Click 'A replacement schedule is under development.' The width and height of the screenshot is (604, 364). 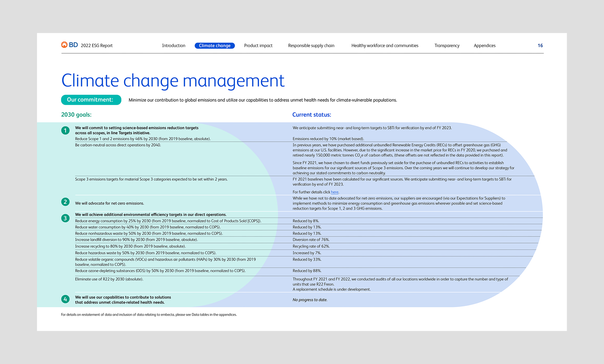[x=331, y=289]
